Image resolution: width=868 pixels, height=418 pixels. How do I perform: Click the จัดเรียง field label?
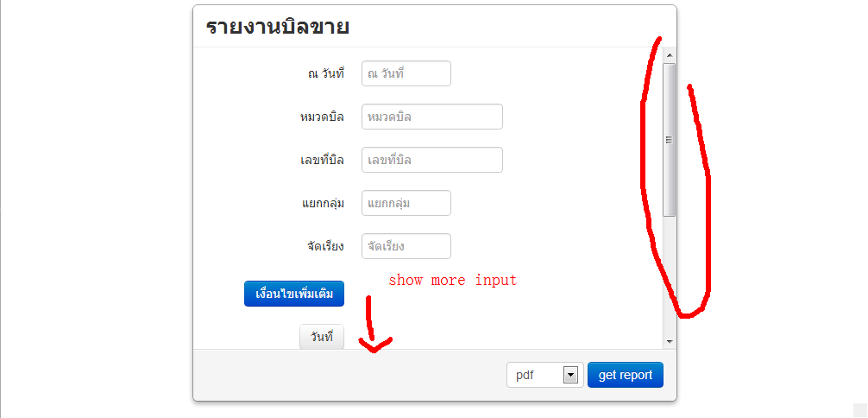[x=325, y=246]
